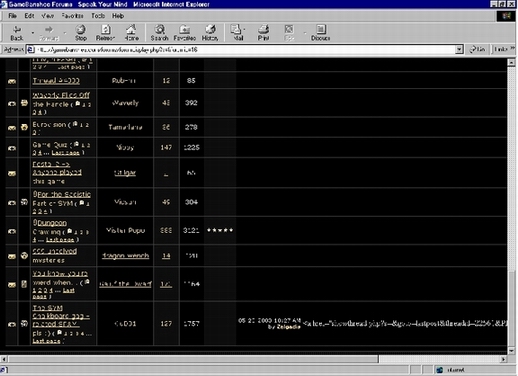Print the page using Print icon
This screenshot has height=376, width=518.
coord(263,33)
